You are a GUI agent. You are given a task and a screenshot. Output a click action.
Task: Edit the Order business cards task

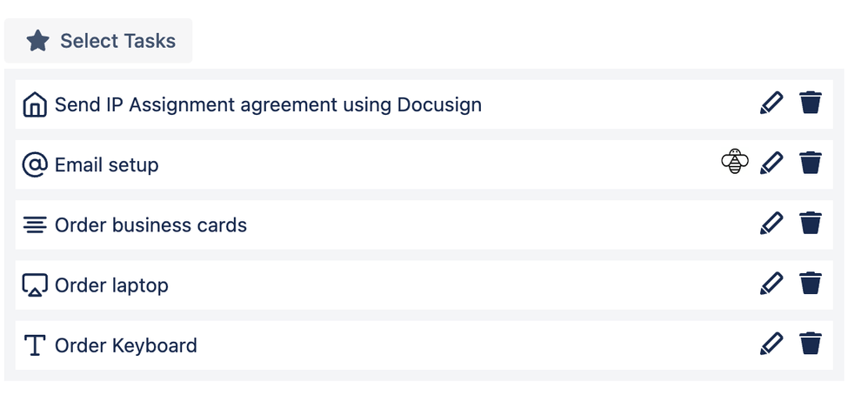point(771,224)
